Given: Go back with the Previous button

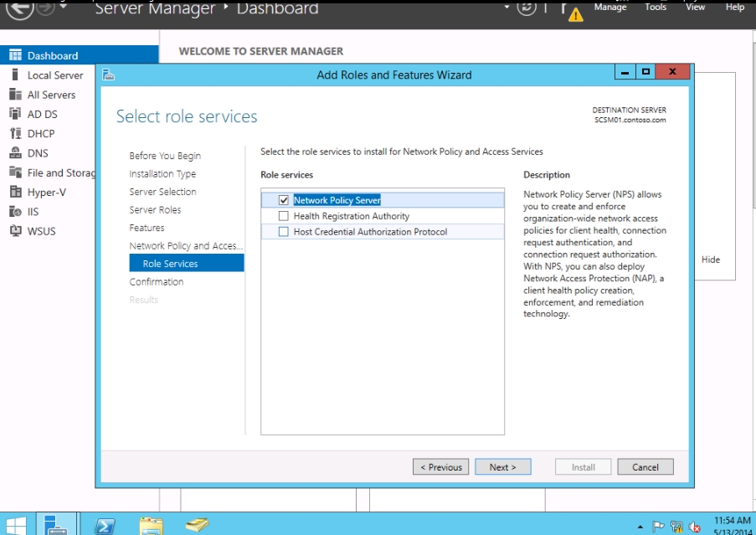Looking at the screenshot, I should [x=440, y=467].
